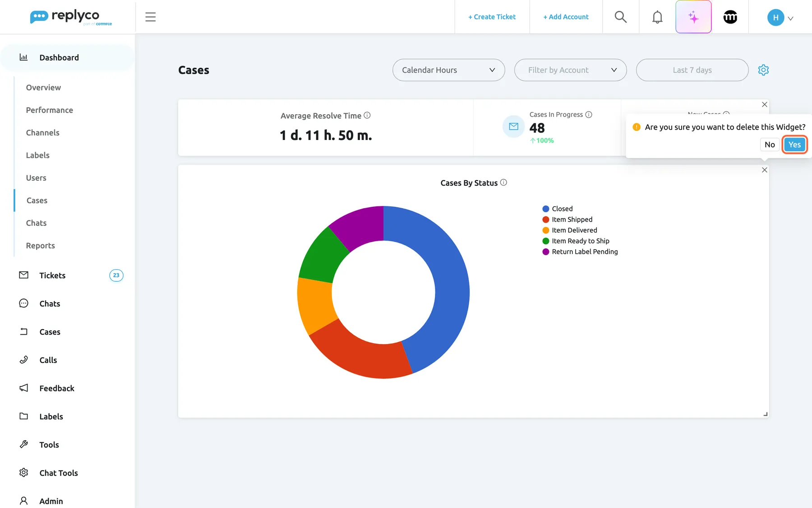Go to Overview dashboard sub-item
Image resolution: width=812 pixels, height=508 pixels.
tap(43, 88)
